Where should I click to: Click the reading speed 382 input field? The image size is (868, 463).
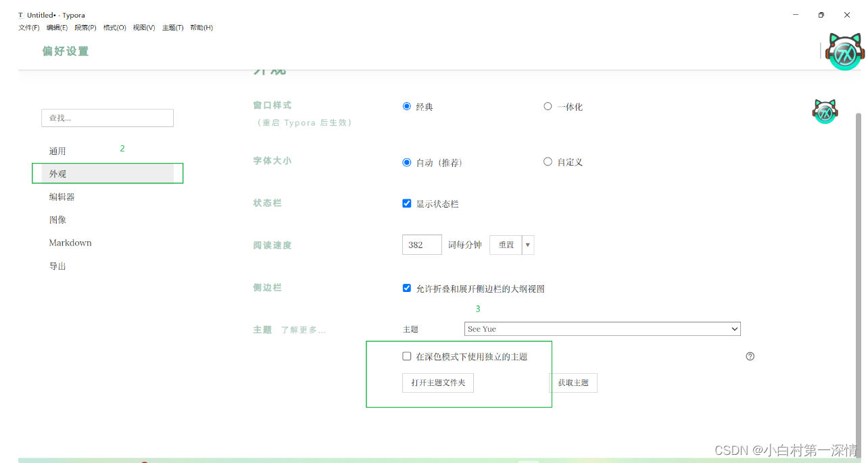tap(422, 245)
